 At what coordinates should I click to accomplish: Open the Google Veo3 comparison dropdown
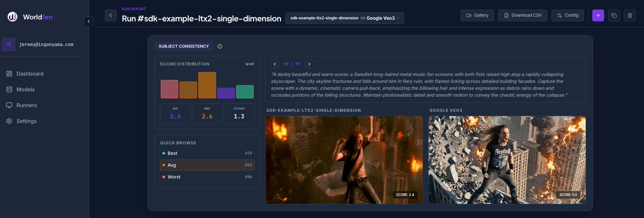tap(382, 18)
